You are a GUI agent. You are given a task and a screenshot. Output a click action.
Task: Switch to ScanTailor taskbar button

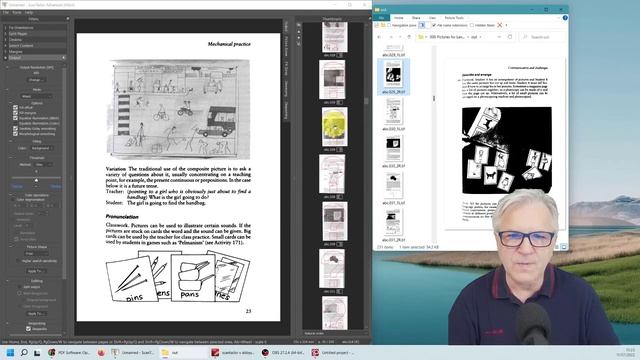click(133, 352)
